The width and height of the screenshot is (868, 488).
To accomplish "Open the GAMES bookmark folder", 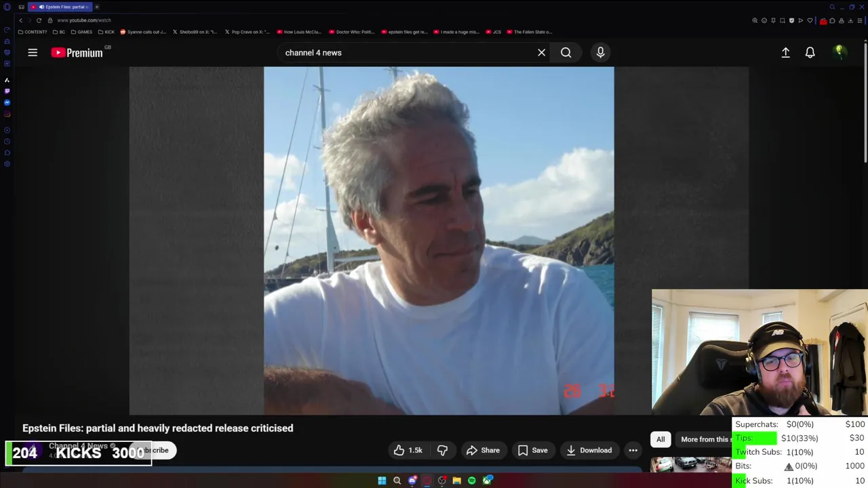I will [81, 32].
